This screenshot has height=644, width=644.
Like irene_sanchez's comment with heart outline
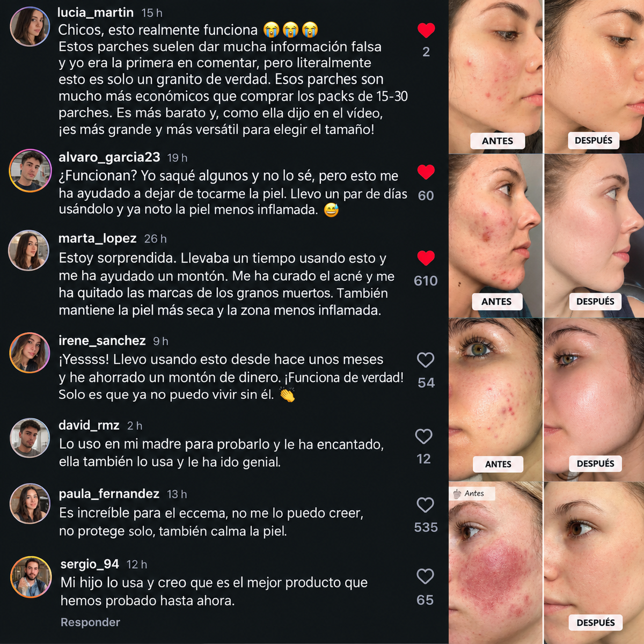click(426, 360)
